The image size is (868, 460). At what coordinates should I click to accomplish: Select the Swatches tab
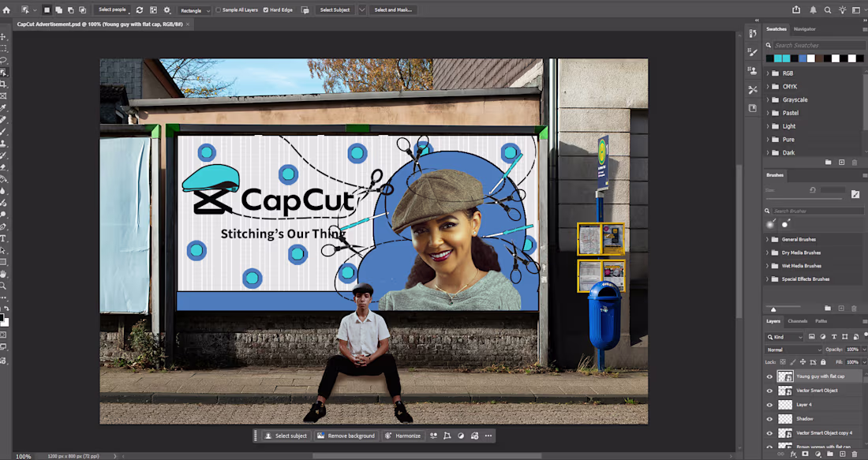pyautogui.click(x=776, y=29)
